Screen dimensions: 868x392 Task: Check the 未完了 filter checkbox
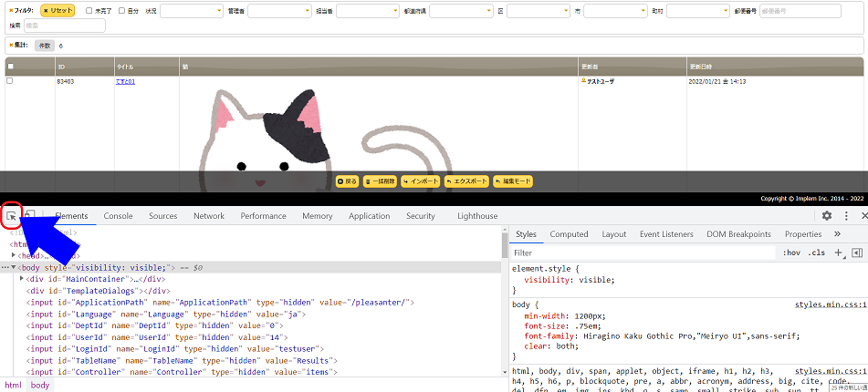89,11
